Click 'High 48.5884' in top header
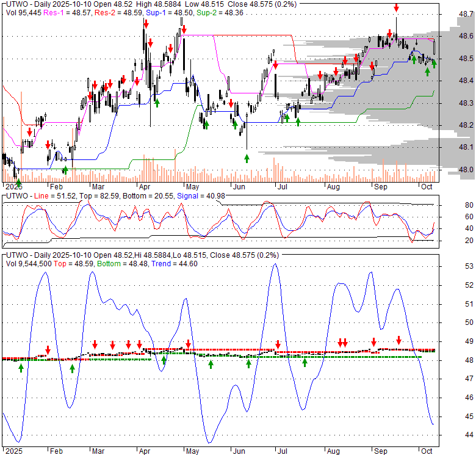 tap(159, 4)
